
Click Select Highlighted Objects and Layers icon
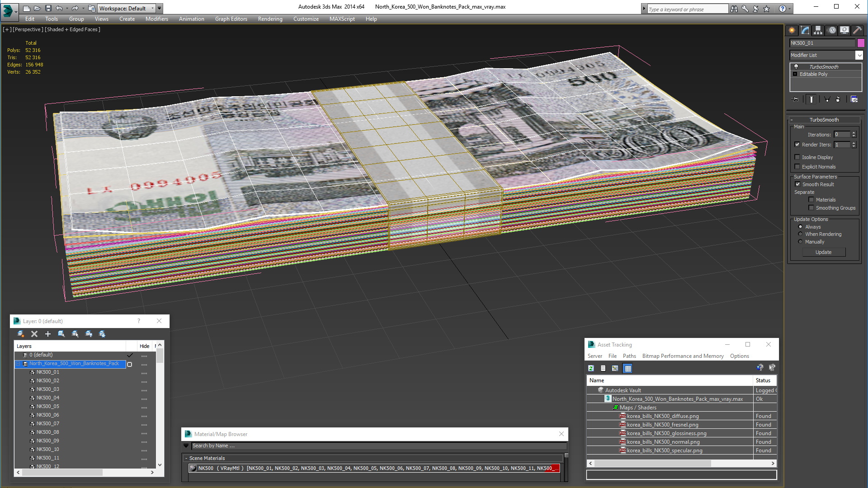coord(61,334)
